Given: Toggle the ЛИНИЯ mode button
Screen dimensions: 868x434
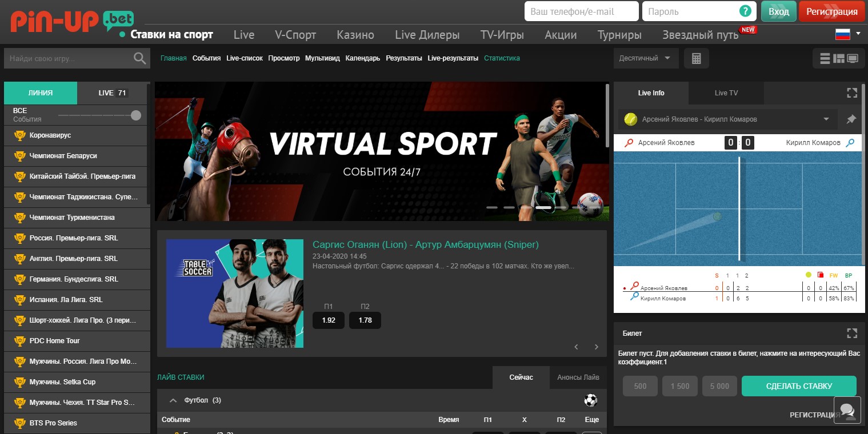Looking at the screenshot, I should [x=41, y=93].
